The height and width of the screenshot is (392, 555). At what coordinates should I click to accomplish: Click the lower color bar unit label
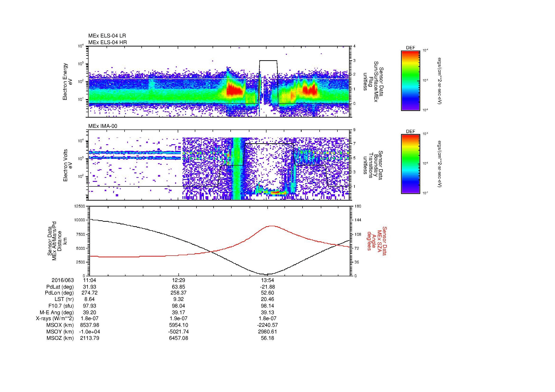(x=439, y=164)
